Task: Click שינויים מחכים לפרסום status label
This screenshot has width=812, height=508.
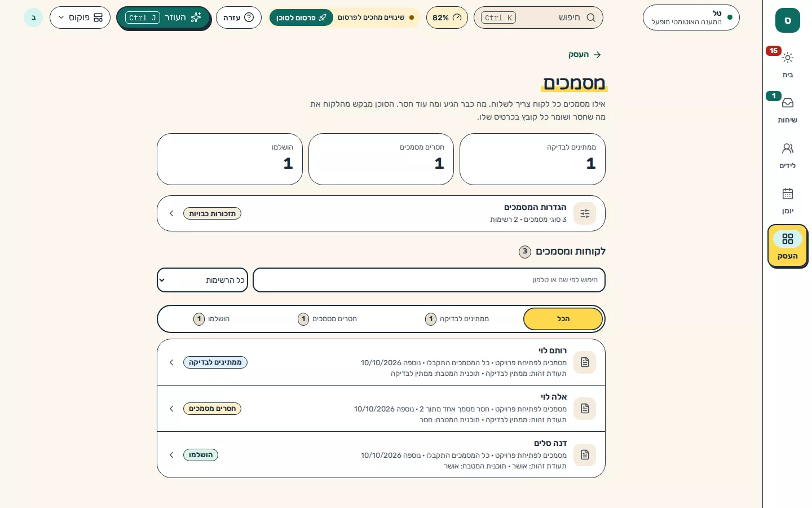Action: 371,17
